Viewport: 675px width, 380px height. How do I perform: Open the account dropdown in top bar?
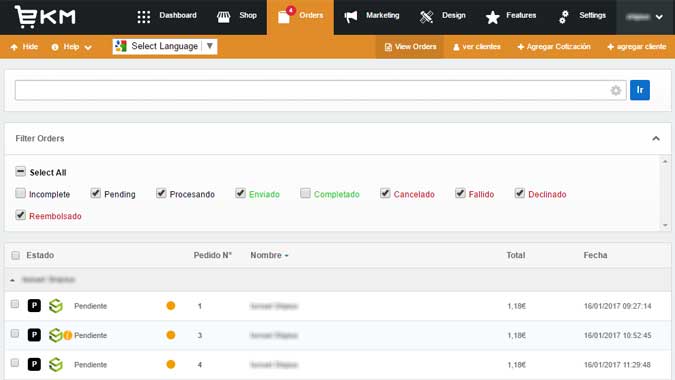[x=645, y=17]
